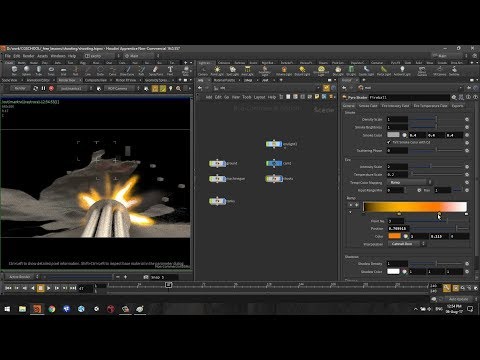Go back in network editor path
Viewport: 480px width, 360px height.
200,88
